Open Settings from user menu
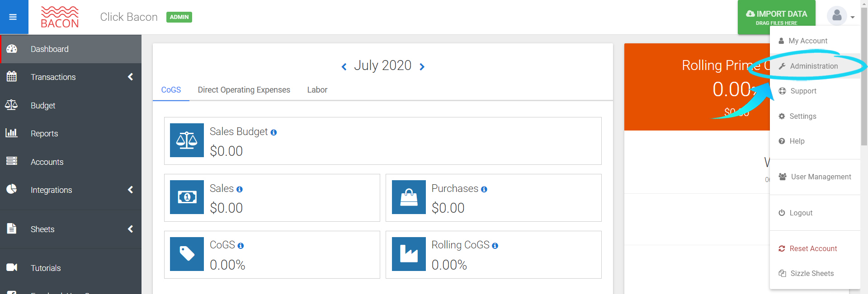This screenshot has width=868, height=294. coord(815,116)
